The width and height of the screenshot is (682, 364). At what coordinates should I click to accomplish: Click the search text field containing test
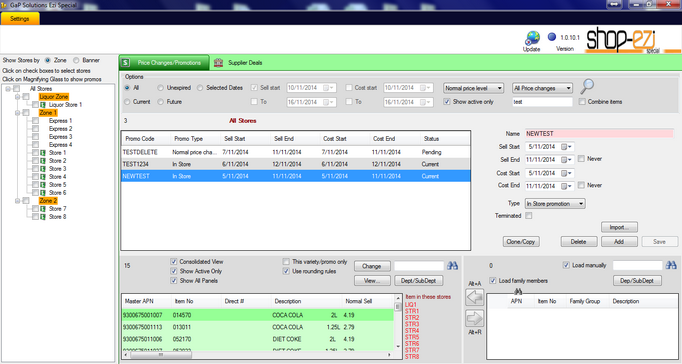pyautogui.click(x=542, y=102)
